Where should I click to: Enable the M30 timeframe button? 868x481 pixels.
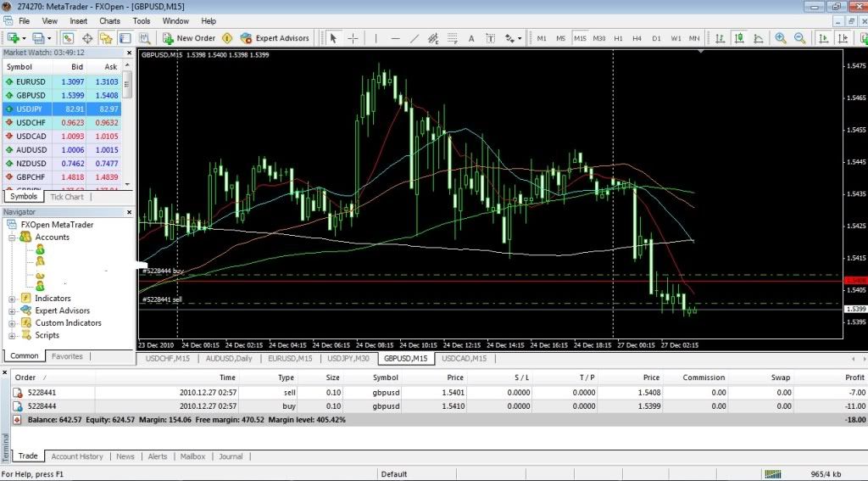(599, 38)
